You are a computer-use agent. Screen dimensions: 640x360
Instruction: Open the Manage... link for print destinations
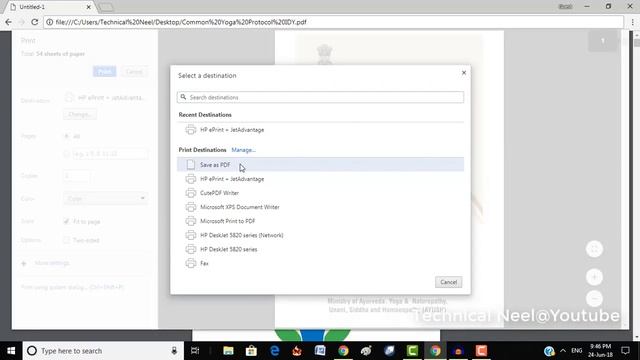pos(243,150)
